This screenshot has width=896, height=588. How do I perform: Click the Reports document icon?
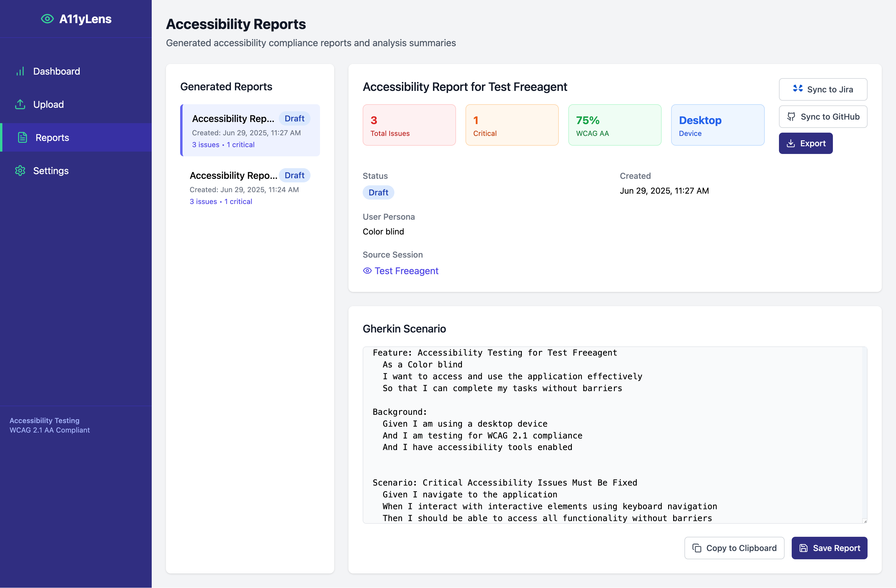[23, 137]
